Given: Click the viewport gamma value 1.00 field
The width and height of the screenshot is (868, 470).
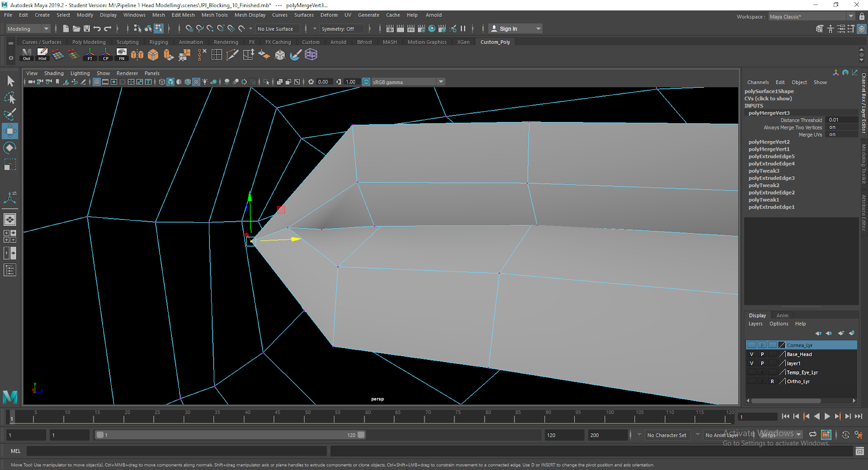Looking at the screenshot, I should coord(350,82).
